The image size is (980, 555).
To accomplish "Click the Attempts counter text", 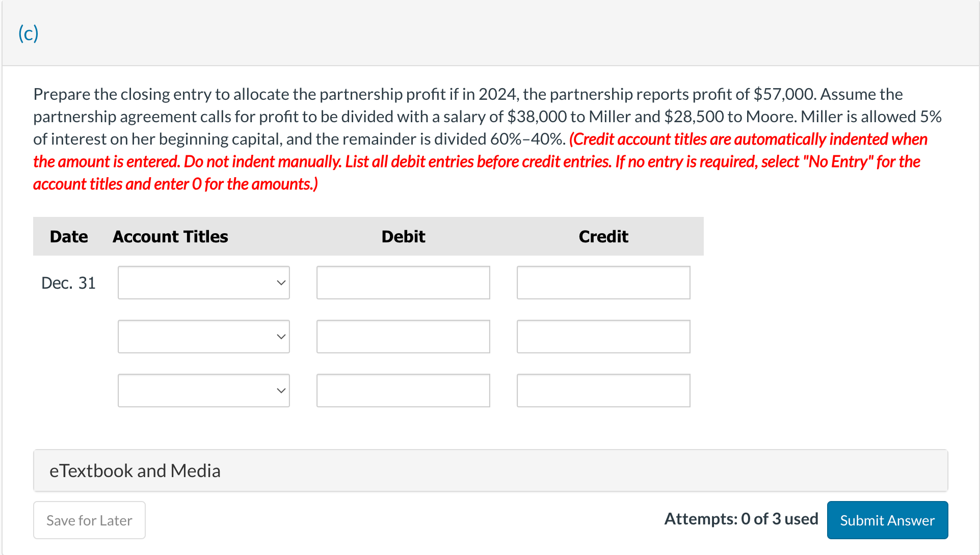I will pyautogui.click(x=740, y=519).
